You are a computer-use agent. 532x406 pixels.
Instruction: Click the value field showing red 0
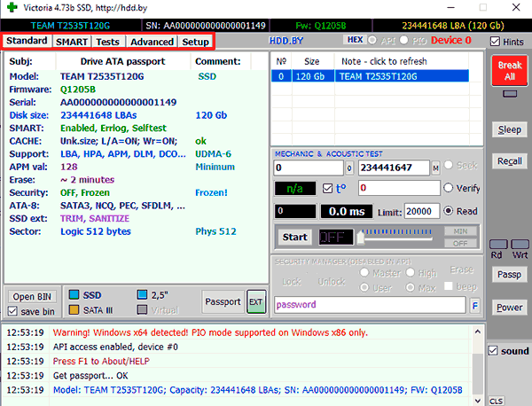[x=399, y=188]
